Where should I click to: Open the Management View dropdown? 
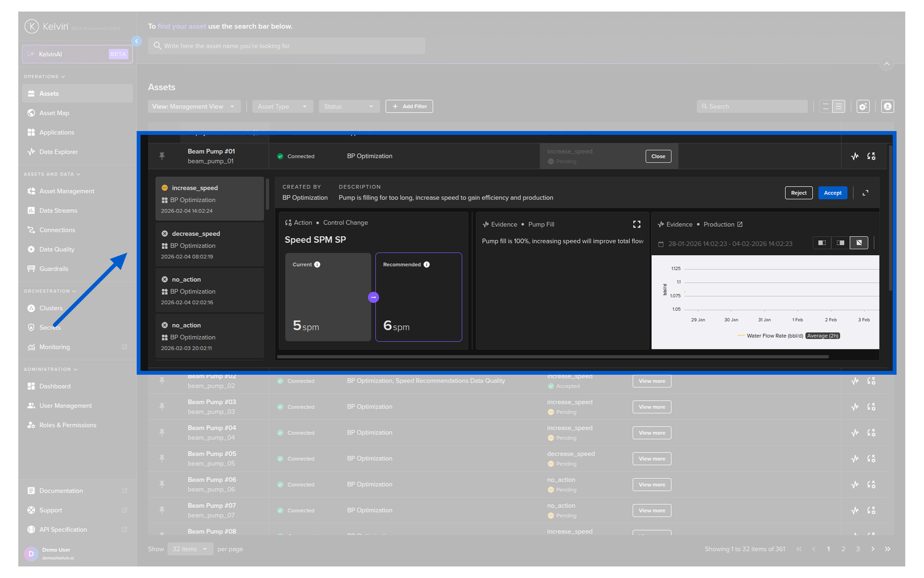193,106
